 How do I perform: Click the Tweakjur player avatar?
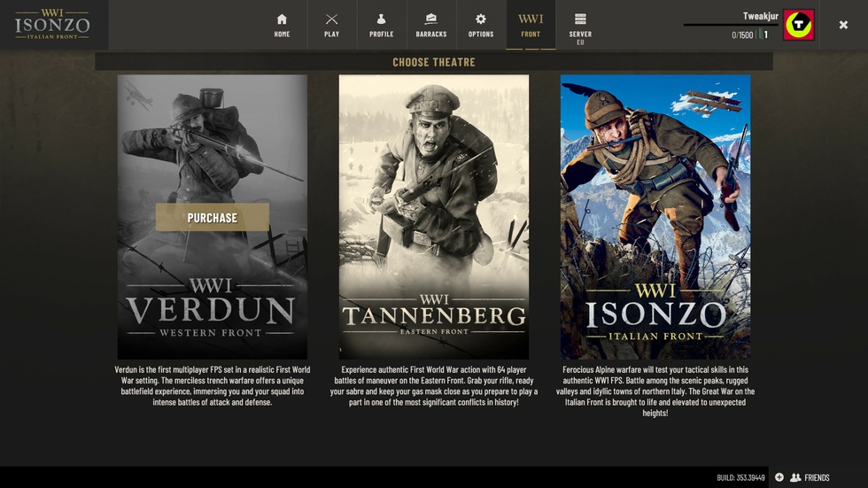[x=798, y=25]
